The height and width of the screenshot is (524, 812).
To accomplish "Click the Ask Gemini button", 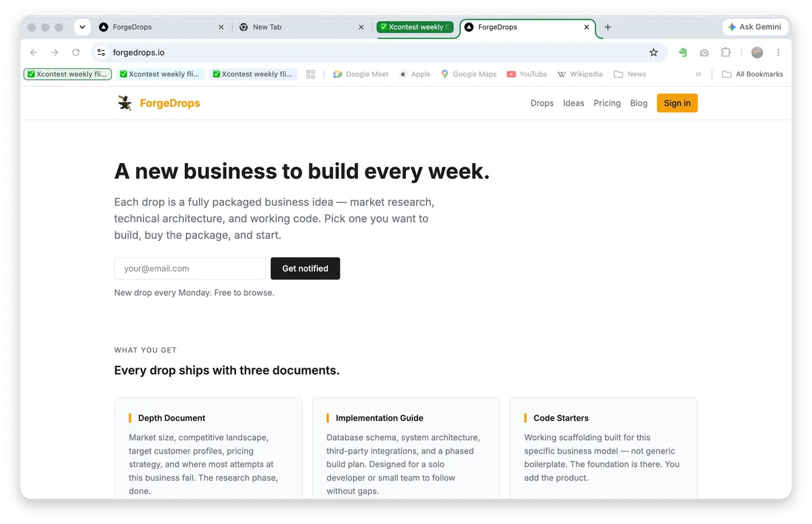I will (754, 27).
